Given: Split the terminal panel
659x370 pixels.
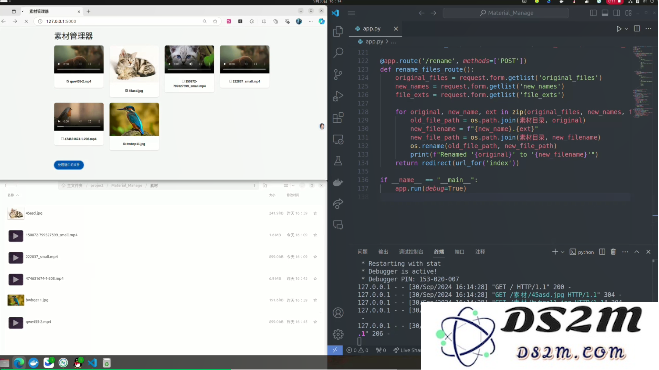Looking at the screenshot, I should pyautogui.click(x=602, y=252).
